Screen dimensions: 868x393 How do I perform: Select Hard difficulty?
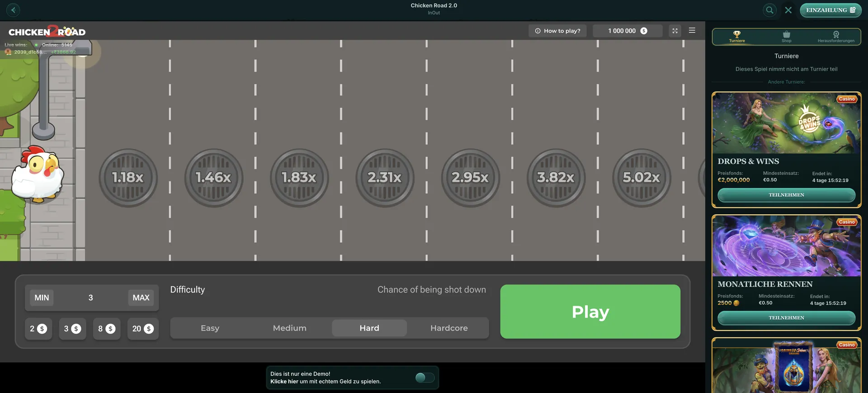pos(369,328)
